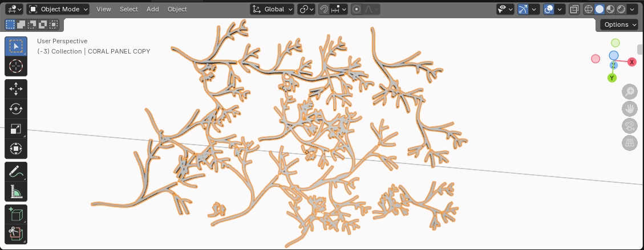The height and width of the screenshot is (250, 644).
Task: Pick the Scale tool
Action: 16,129
